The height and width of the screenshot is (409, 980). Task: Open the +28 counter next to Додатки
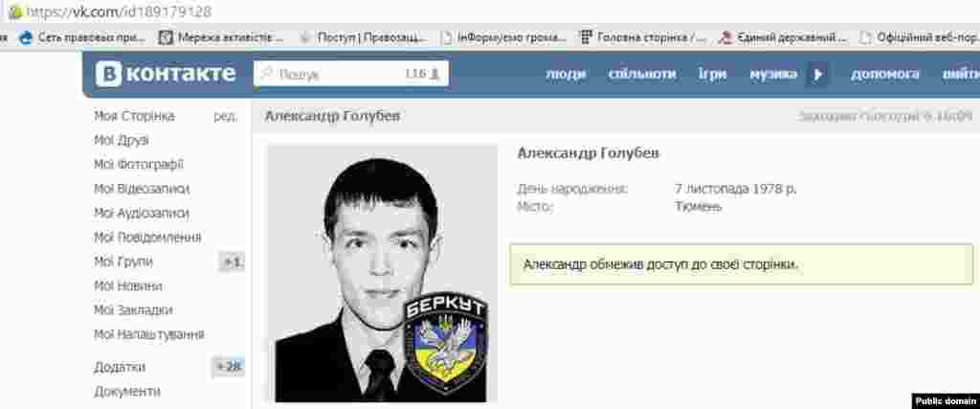pyautogui.click(x=228, y=367)
